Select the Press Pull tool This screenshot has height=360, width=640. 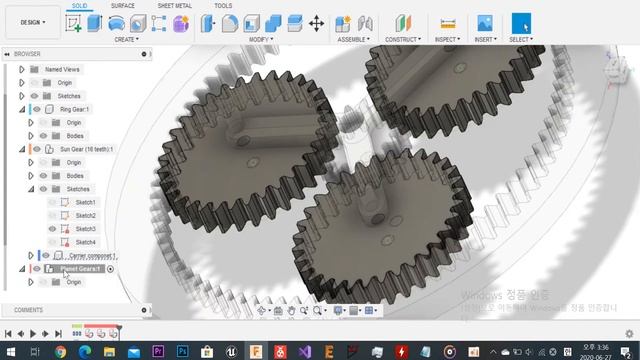[208, 23]
